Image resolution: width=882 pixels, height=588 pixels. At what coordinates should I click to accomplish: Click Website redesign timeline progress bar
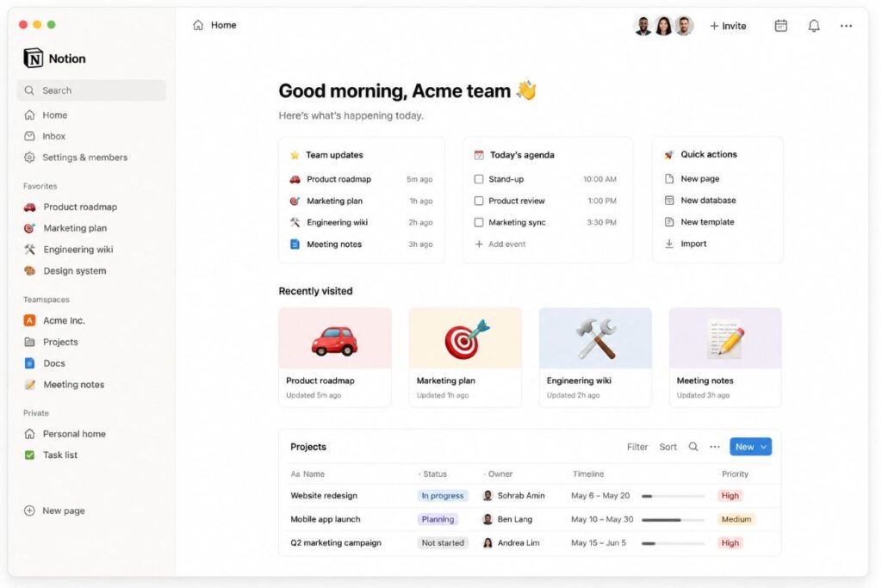674,497
